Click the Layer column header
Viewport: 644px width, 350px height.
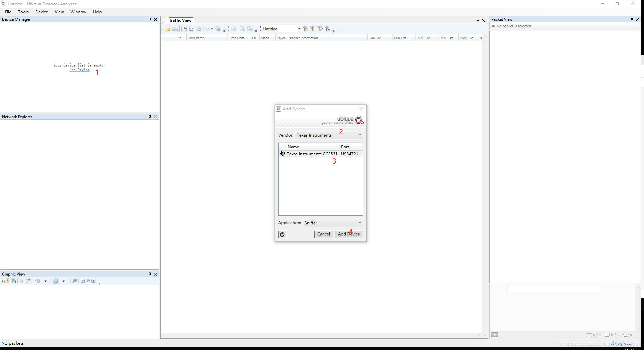(x=282, y=38)
